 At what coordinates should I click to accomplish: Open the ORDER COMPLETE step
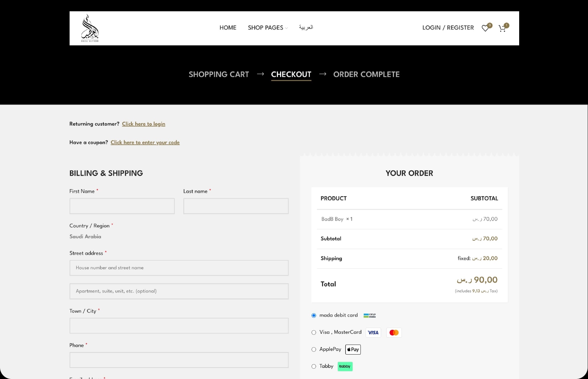(x=366, y=74)
